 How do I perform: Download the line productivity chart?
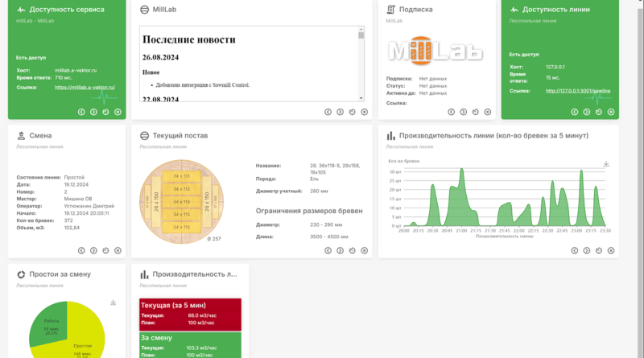coord(606,164)
